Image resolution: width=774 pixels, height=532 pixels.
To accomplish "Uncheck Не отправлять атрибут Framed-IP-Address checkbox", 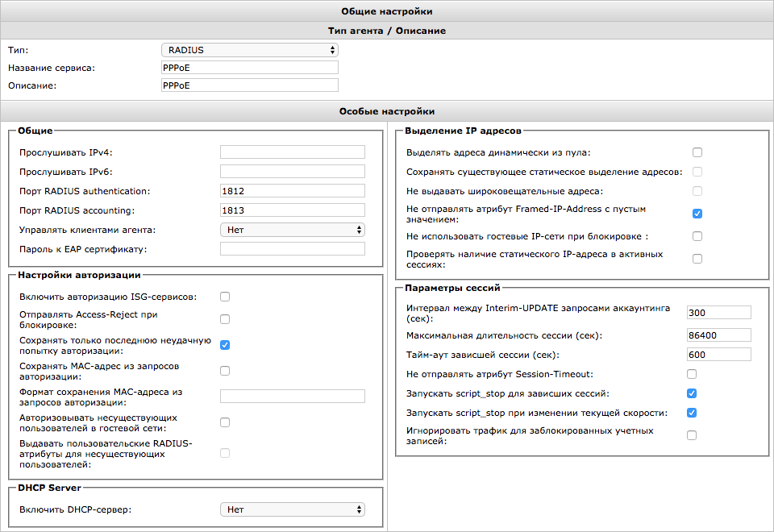I will pos(697,214).
